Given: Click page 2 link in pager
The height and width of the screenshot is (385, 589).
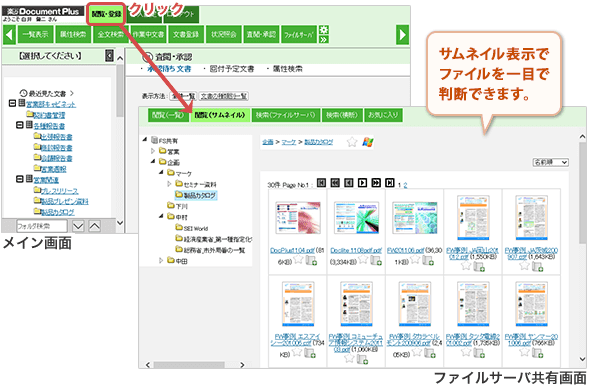Looking at the screenshot, I should (406, 185).
